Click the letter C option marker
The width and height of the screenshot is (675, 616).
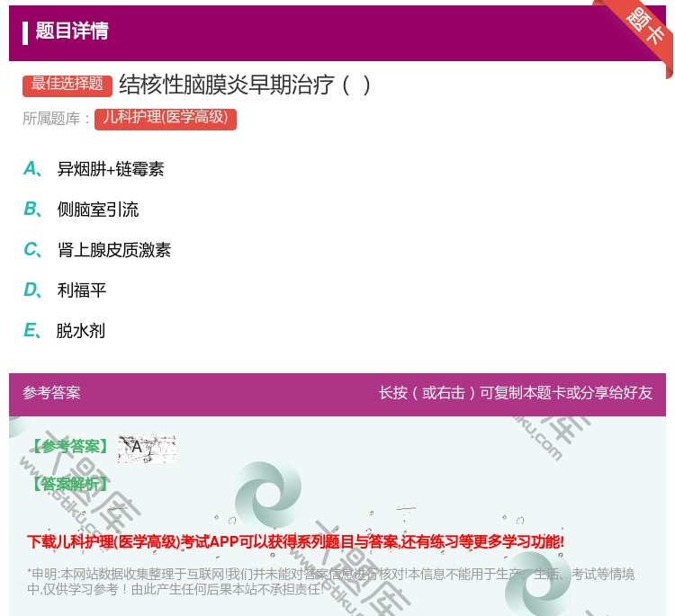pos(32,249)
